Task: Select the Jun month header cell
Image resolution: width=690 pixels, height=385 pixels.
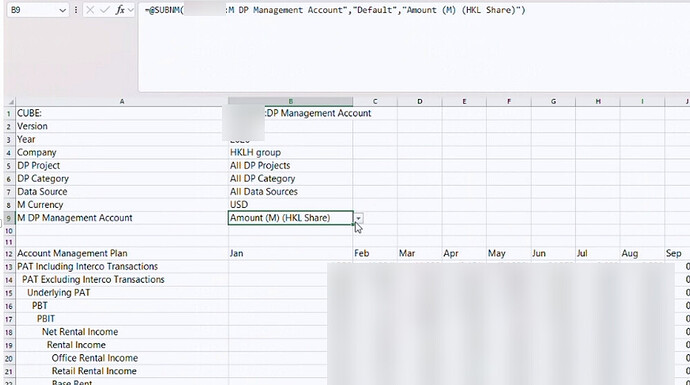Action: click(x=553, y=253)
